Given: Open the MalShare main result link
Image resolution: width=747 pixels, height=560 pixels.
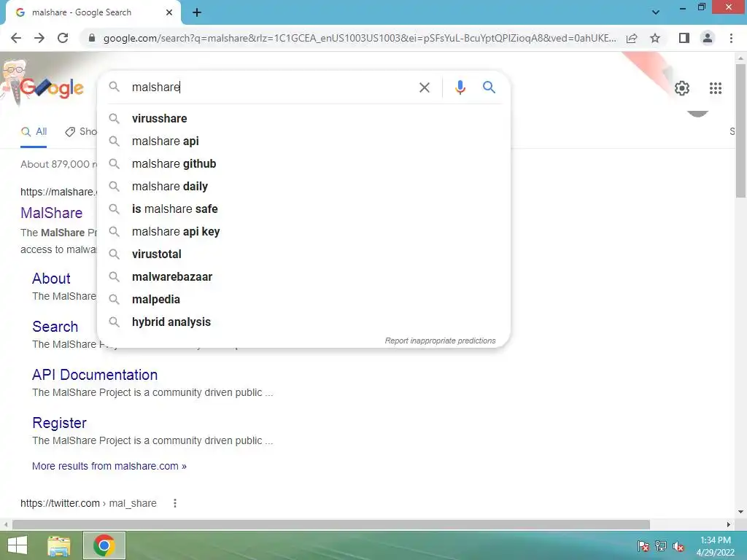Looking at the screenshot, I should pos(52,213).
